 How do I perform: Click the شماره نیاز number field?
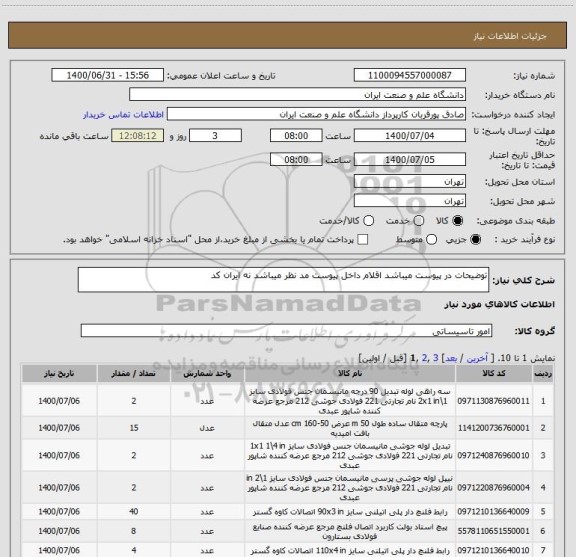(x=410, y=75)
